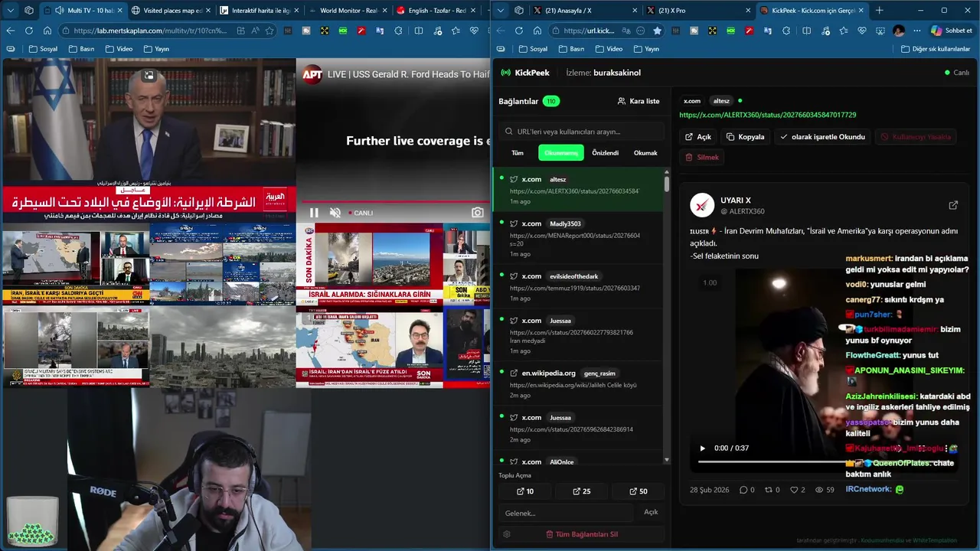980x551 pixels.
Task: Select the x.com link from altesz in the list
Action: click(x=577, y=189)
